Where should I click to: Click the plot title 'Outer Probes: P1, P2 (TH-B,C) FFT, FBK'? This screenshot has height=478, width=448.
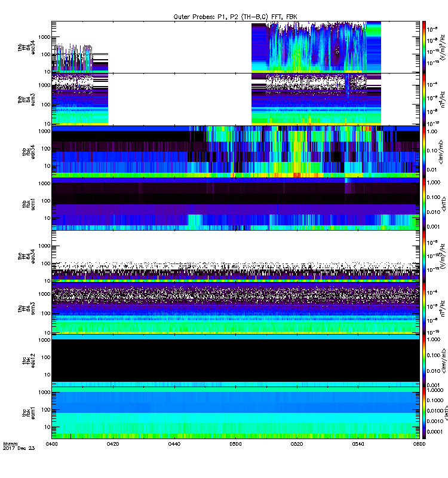coord(235,17)
